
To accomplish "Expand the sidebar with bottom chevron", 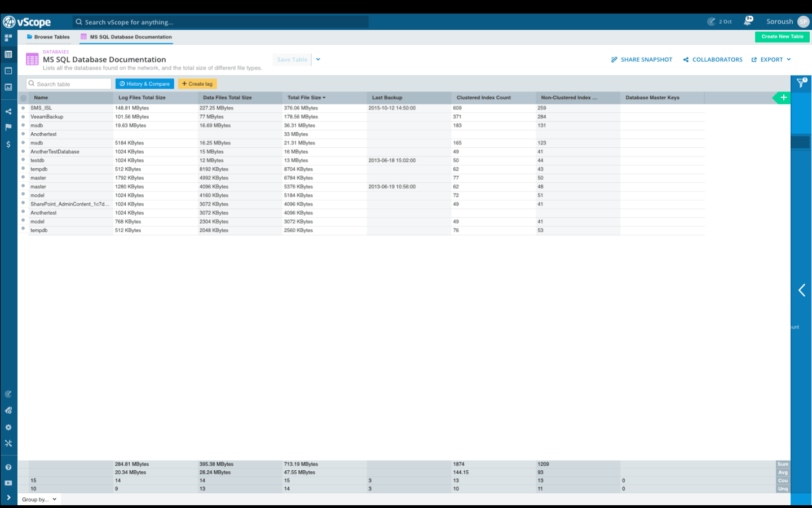I will [x=8, y=498].
